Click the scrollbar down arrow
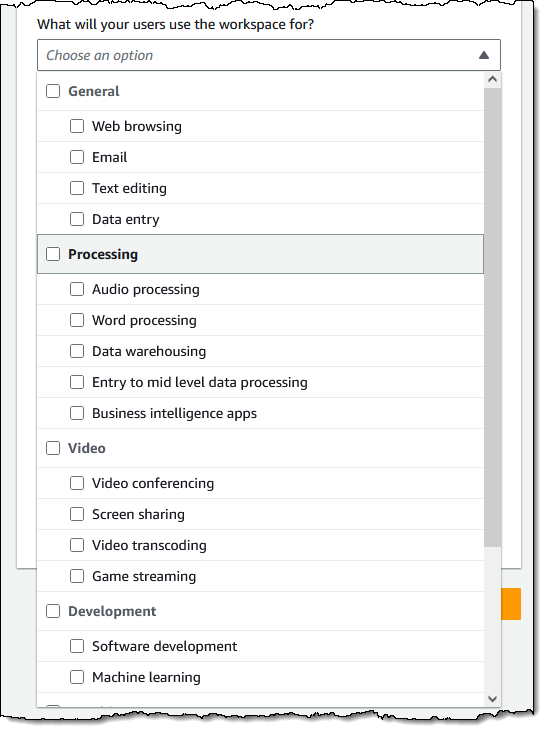 (492, 698)
